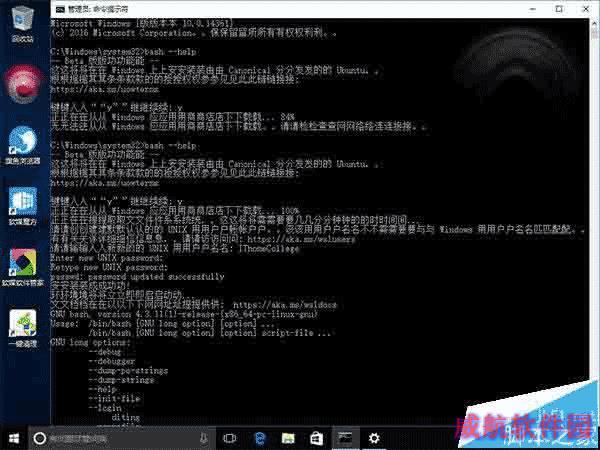Click the '--login' option line
The image size is (600, 450).
point(105,408)
